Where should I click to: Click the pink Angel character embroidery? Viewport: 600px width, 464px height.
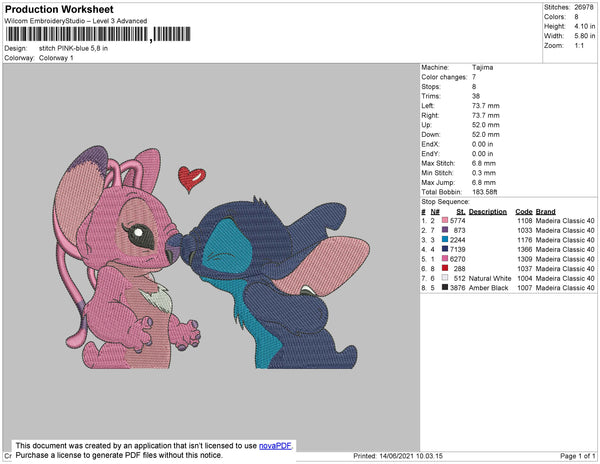(126, 258)
